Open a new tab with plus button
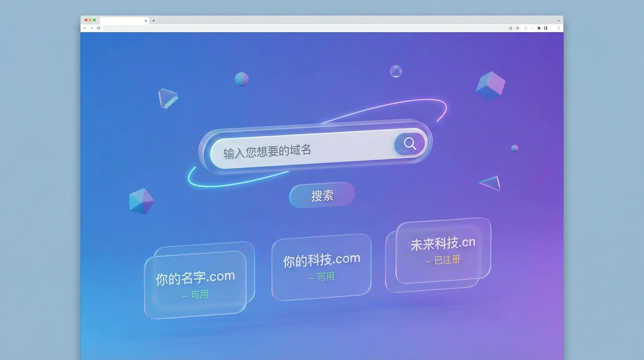The image size is (644, 360). pyautogui.click(x=154, y=21)
